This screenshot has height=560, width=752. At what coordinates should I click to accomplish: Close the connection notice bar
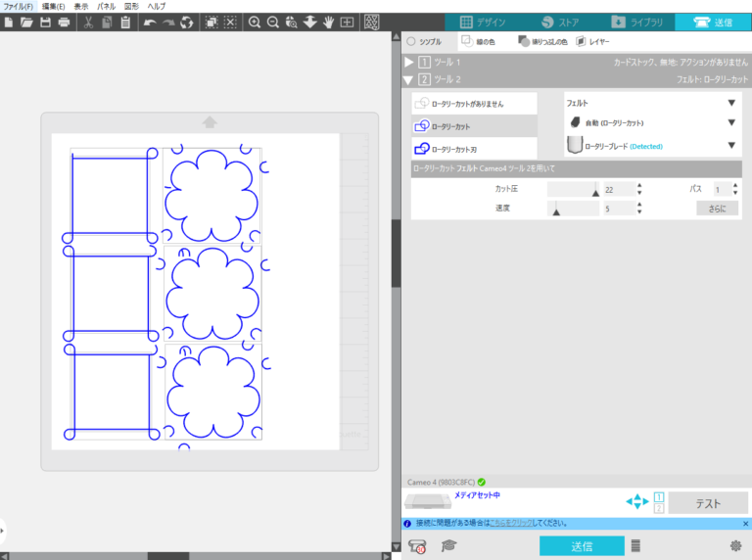(746, 524)
